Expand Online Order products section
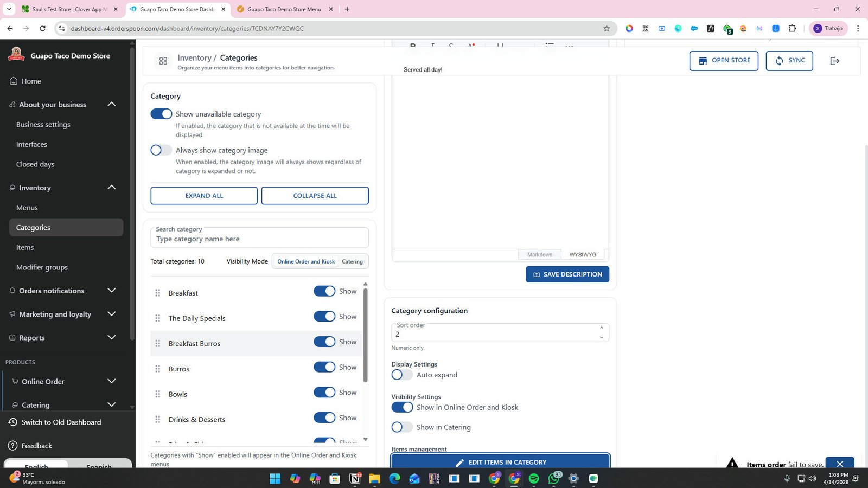Screen dimensions: 868x488 coord(112,381)
